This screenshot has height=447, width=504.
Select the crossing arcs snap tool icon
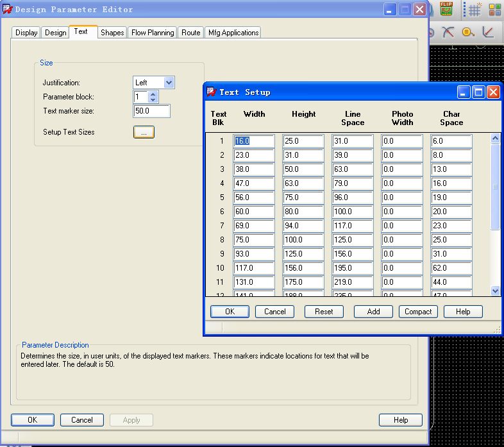pyautogui.click(x=448, y=32)
